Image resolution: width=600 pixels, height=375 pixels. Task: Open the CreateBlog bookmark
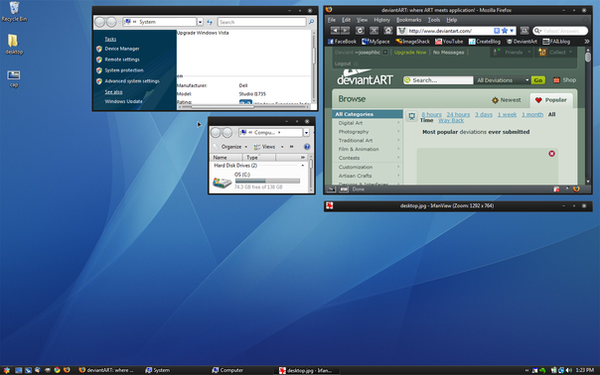click(x=484, y=41)
